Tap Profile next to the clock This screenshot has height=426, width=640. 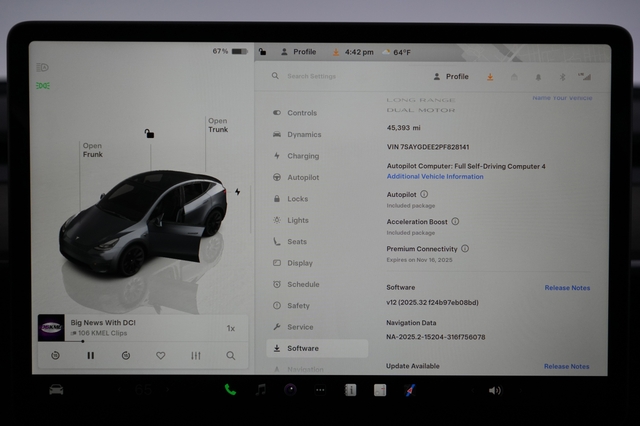click(x=299, y=52)
